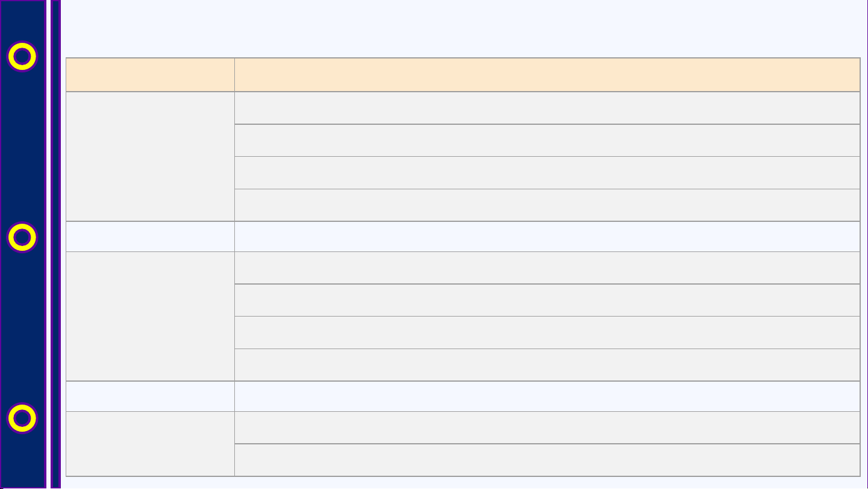The image size is (868, 489).
Task: Click the bottom yellow ring on the navy bar
Action: click(x=22, y=418)
